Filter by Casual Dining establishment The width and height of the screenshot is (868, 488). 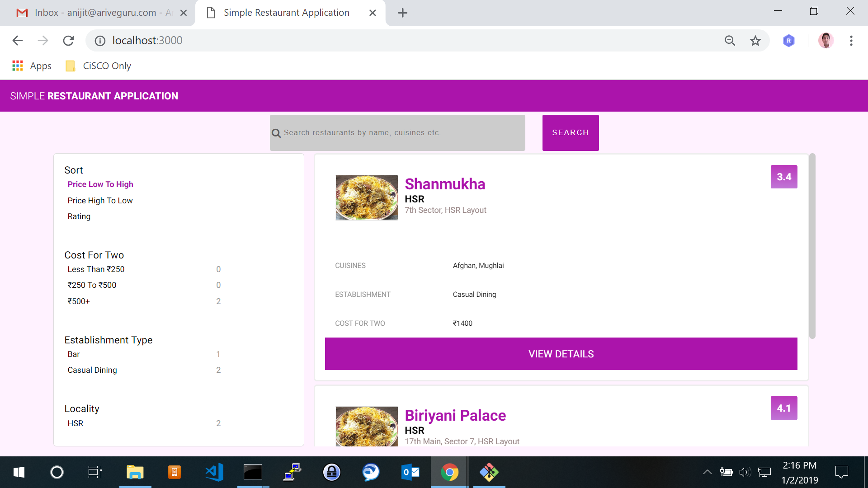pyautogui.click(x=92, y=370)
